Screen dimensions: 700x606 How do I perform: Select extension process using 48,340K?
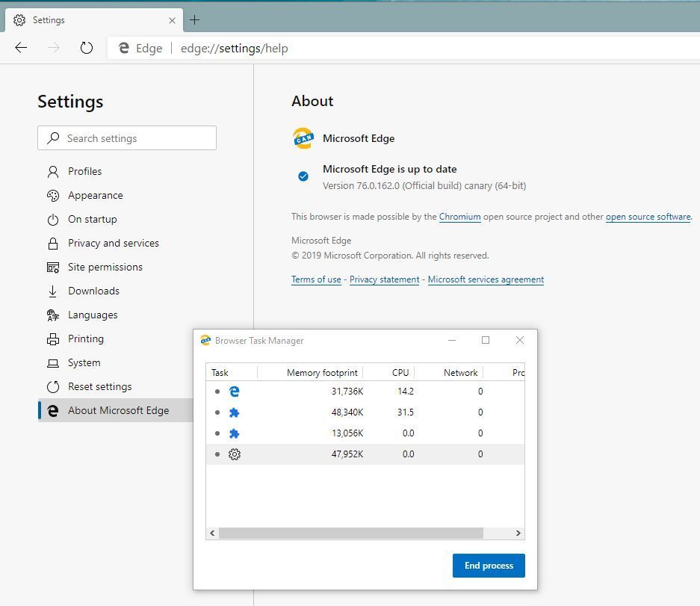pyautogui.click(x=365, y=412)
